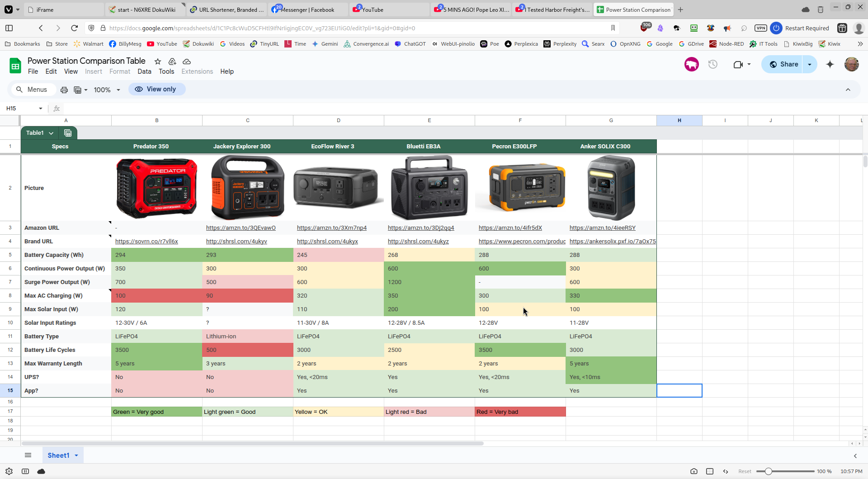Open the all sheets list icon
Viewport: 868px width, 479px height.
[28, 455]
